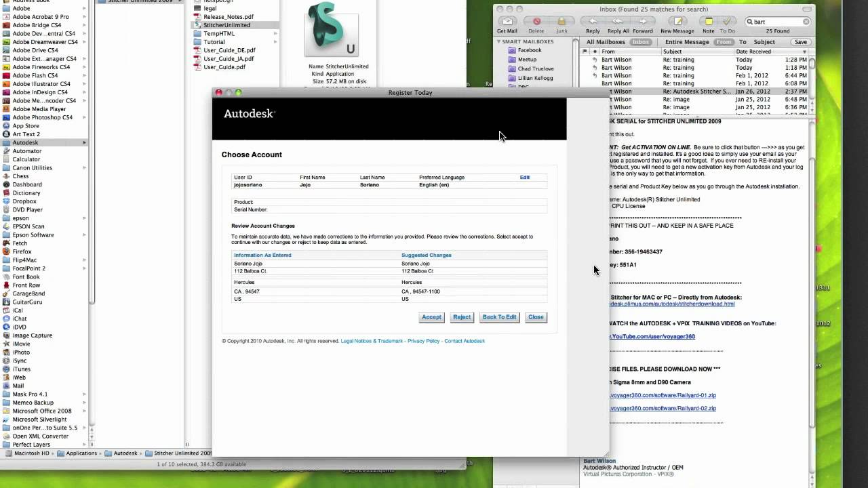Click the Edit link in account row
Viewport: 868px width, 488px height.
point(525,178)
